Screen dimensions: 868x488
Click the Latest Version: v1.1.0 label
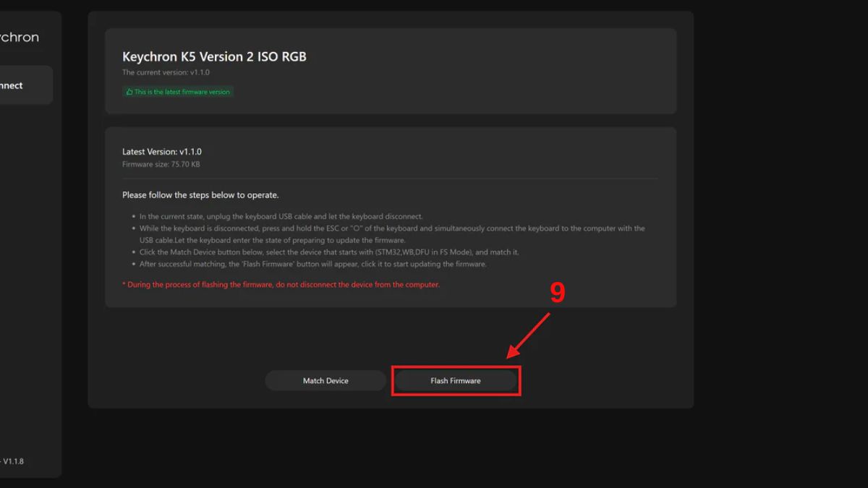pyautogui.click(x=161, y=151)
